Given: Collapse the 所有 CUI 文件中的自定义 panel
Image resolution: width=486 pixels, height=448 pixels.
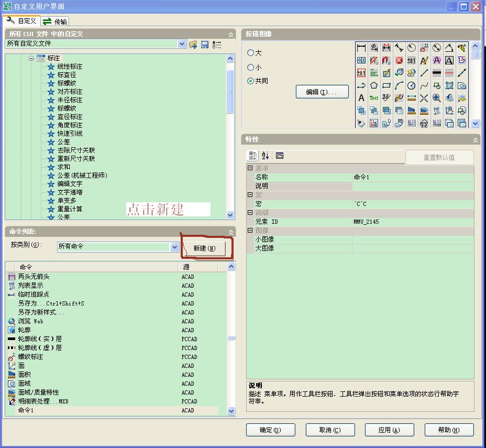Looking at the screenshot, I should pyautogui.click(x=231, y=35).
